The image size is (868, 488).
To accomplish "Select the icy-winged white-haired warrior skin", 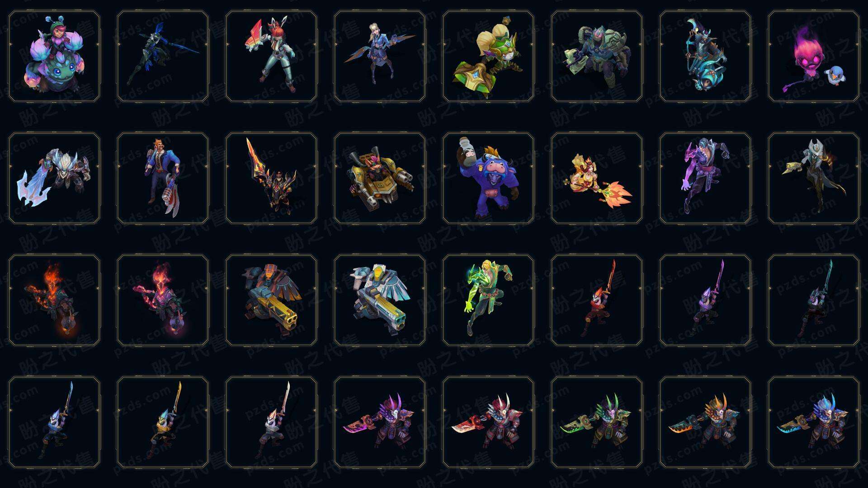I will point(54,178).
